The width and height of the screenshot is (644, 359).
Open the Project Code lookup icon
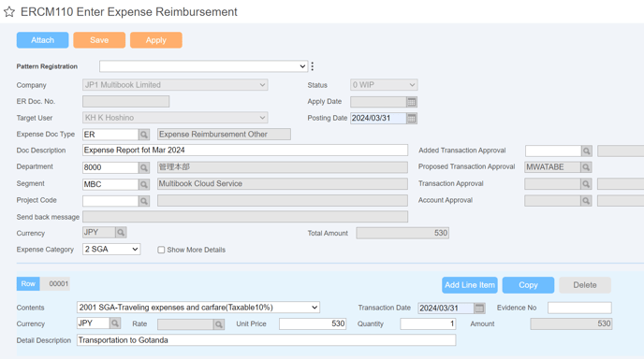tap(144, 201)
